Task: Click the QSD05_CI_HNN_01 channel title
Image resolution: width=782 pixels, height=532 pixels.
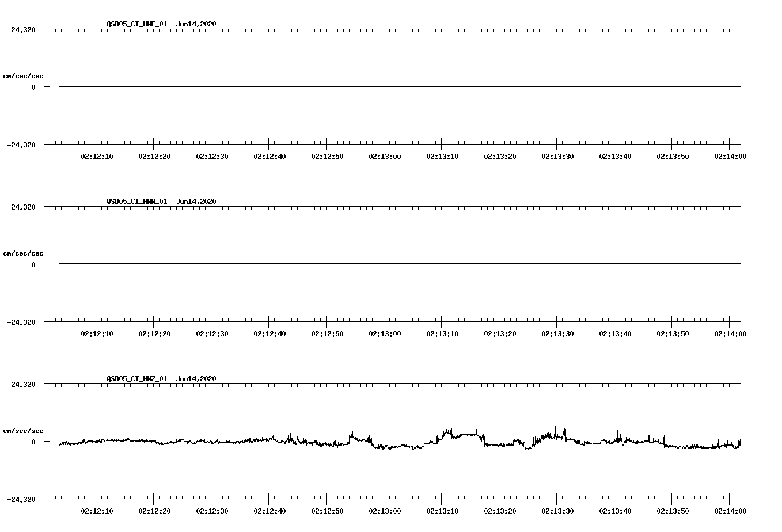Action: pos(137,202)
